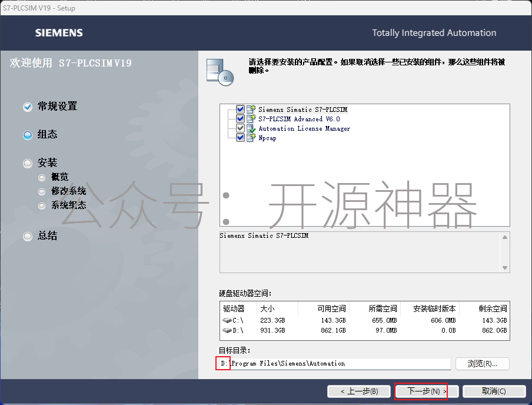Click the component icon beside Npcap
532x405 pixels.
click(x=251, y=138)
